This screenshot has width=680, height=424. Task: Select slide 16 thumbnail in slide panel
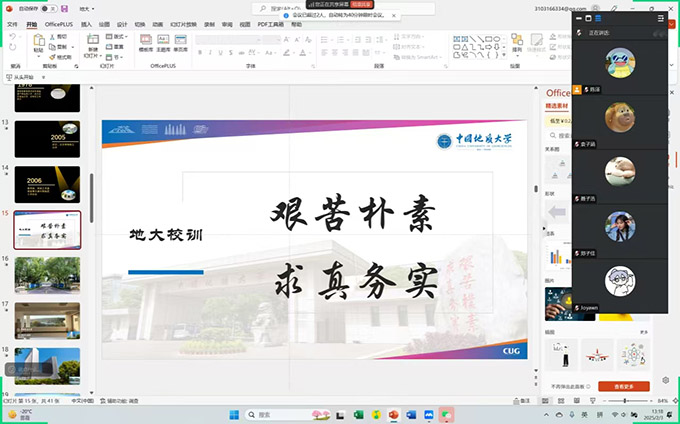(47, 273)
